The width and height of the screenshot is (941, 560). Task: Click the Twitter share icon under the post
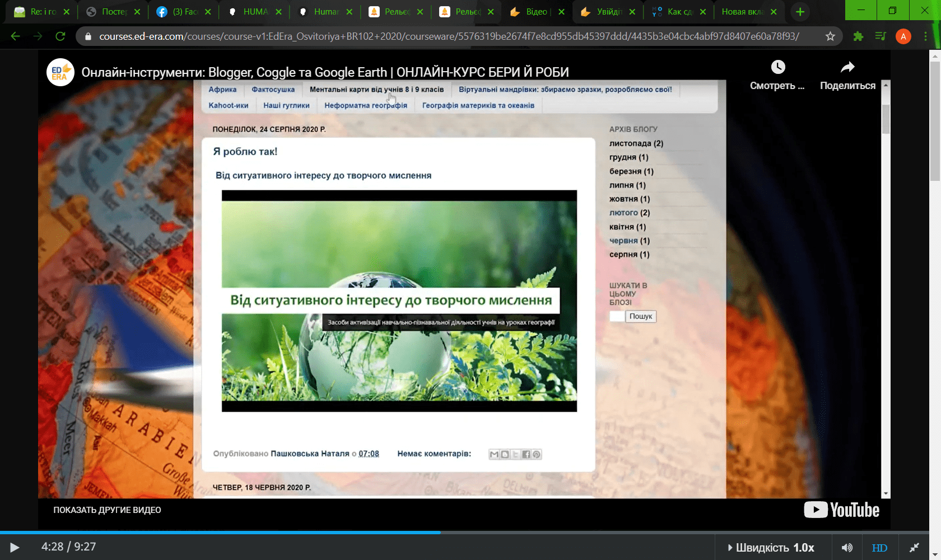[515, 454]
